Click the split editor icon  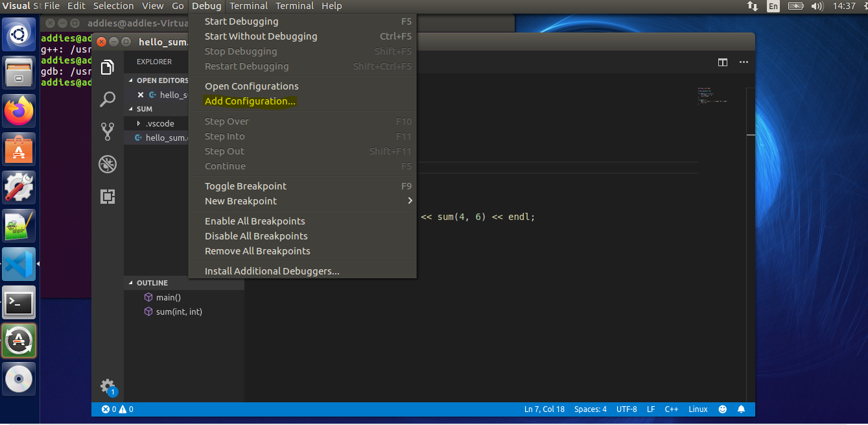click(723, 62)
